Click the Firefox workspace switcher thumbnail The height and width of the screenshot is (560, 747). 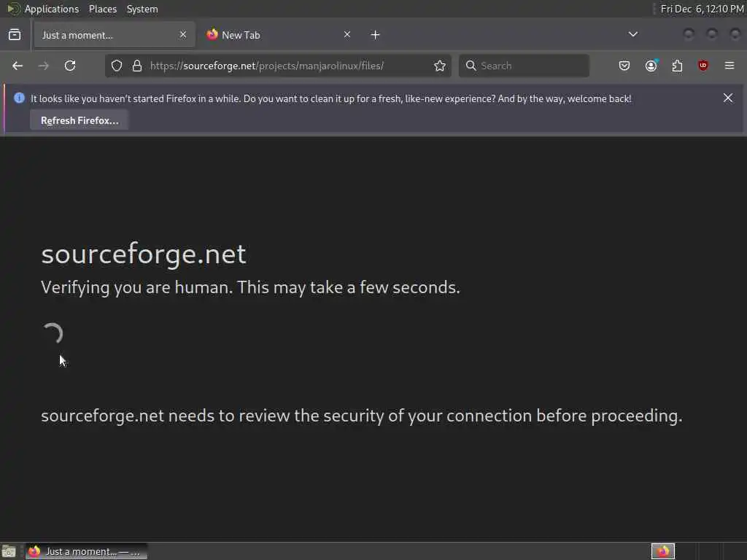pyautogui.click(x=663, y=551)
